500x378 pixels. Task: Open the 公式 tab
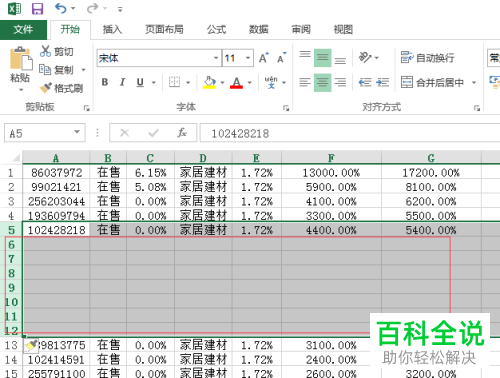(216, 30)
